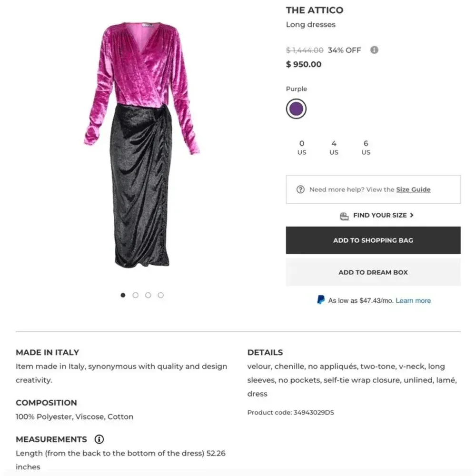Select the second image carousel dot
The width and height of the screenshot is (476, 476).
pyautogui.click(x=136, y=295)
